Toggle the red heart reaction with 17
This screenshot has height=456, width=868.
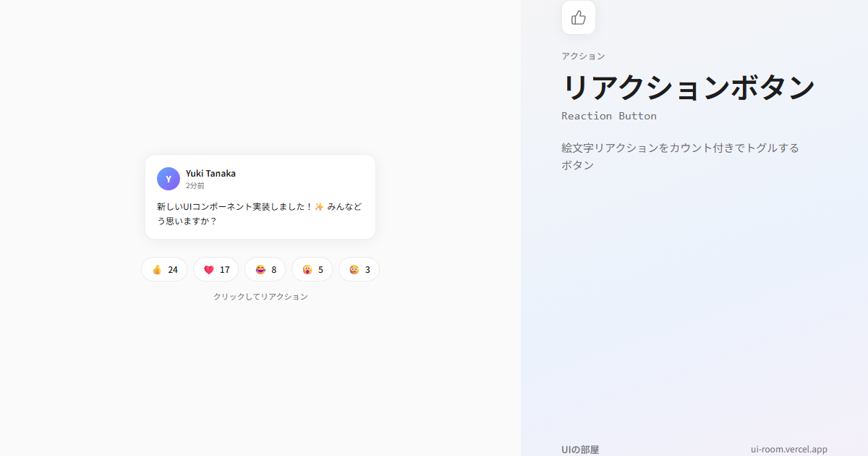(x=216, y=269)
